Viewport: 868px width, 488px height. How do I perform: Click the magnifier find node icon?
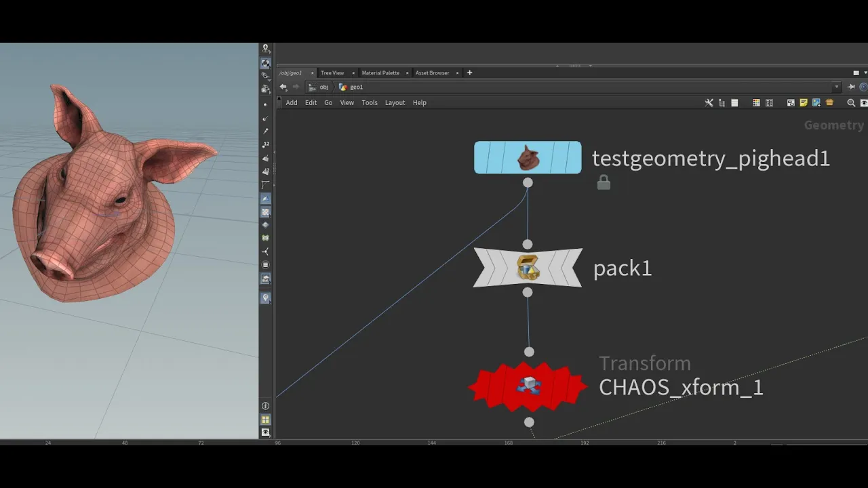pyautogui.click(x=851, y=103)
